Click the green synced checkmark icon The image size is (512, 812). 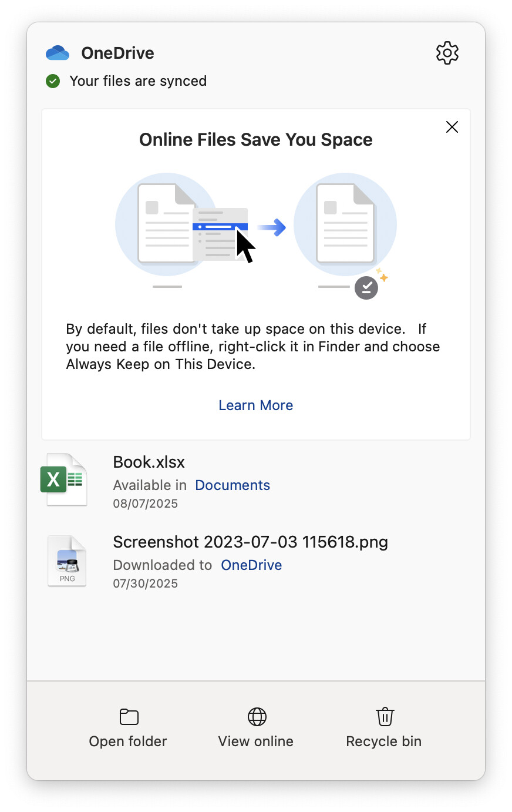click(53, 81)
